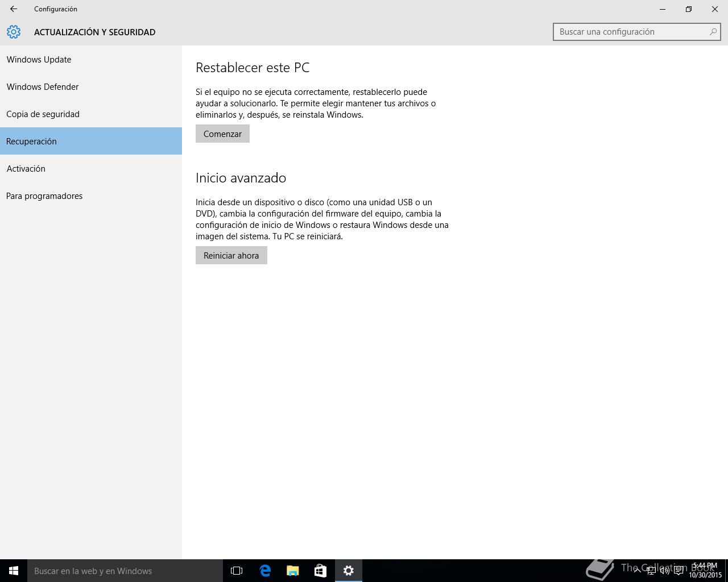
Task: Open the Windows Defender section
Action: point(91,86)
